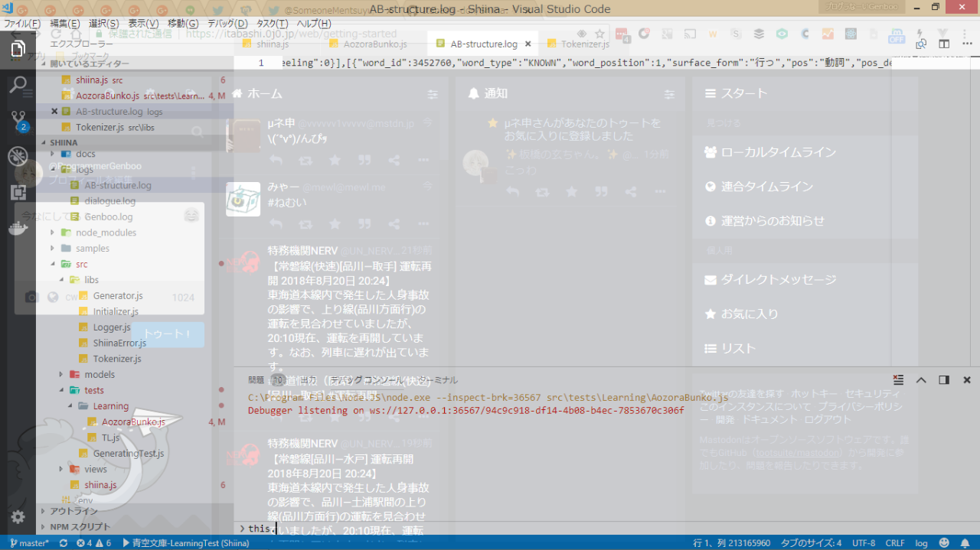
Task: Open GeneratingTest.js in tests folder
Action: 128,454
